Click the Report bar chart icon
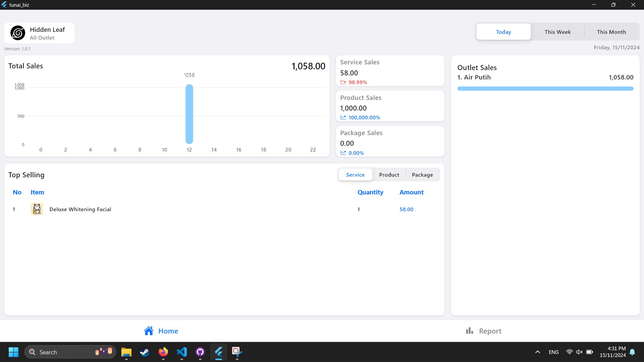The height and width of the screenshot is (362, 644). point(469,331)
